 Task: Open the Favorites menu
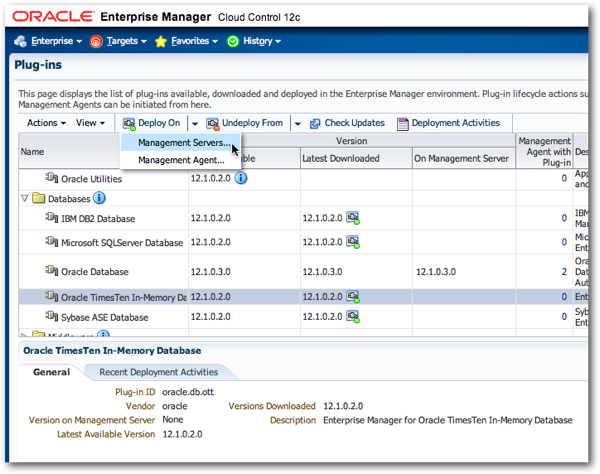coord(194,41)
